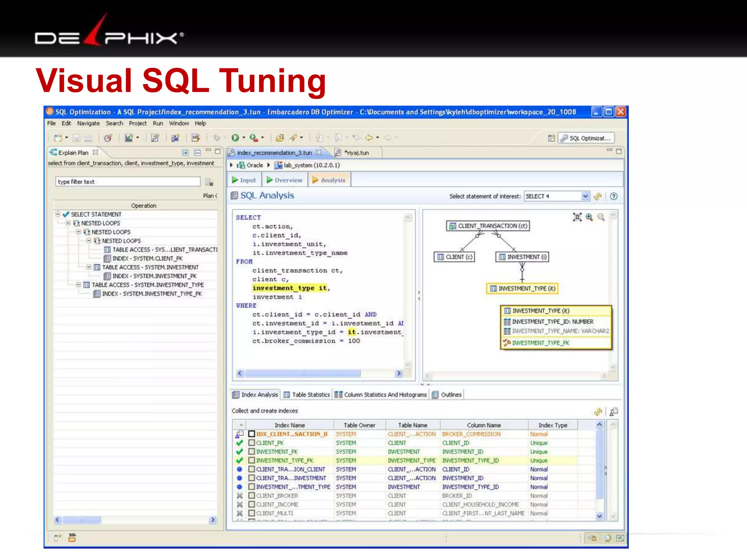Check the CLIENT_TRA...INVESTMENT index checkbox
This screenshot has width=747, height=560.
pyautogui.click(x=252, y=478)
